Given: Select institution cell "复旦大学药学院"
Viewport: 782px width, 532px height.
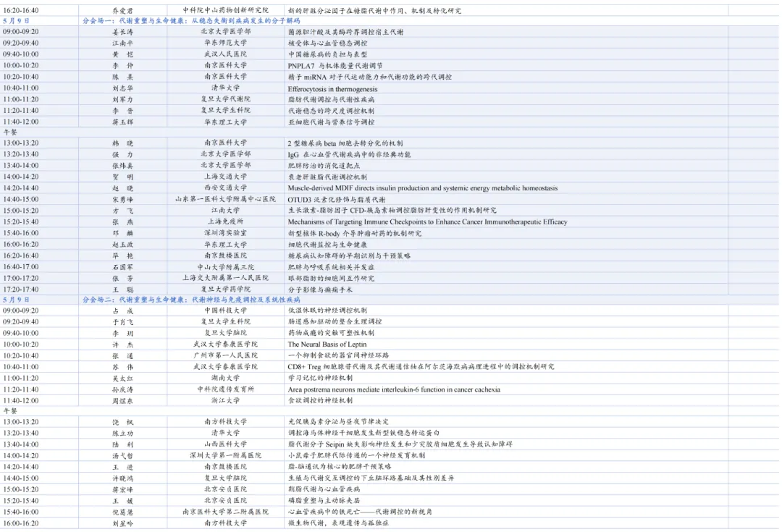Looking at the screenshot, I should click(225, 290).
